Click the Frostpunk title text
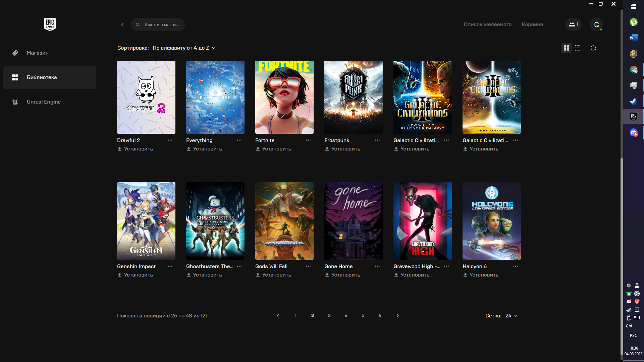 pyautogui.click(x=337, y=140)
